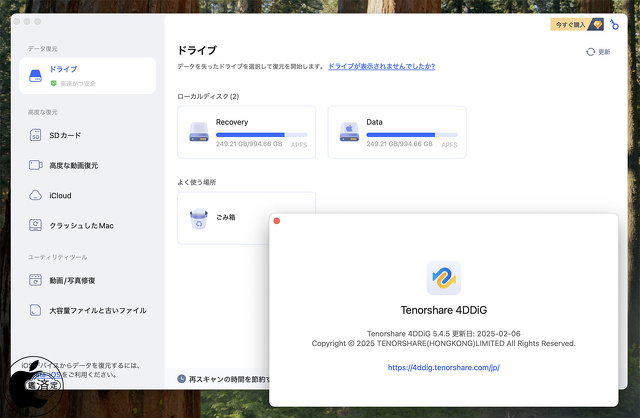Click the blue drive icon in sidebar

click(36, 76)
